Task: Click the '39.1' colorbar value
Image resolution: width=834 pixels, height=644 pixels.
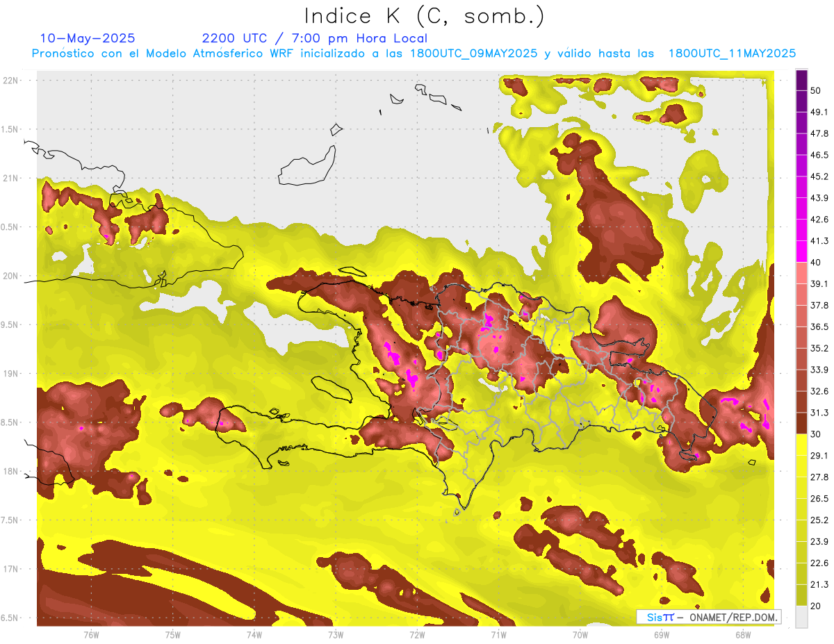Action: [x=819, y=284]
